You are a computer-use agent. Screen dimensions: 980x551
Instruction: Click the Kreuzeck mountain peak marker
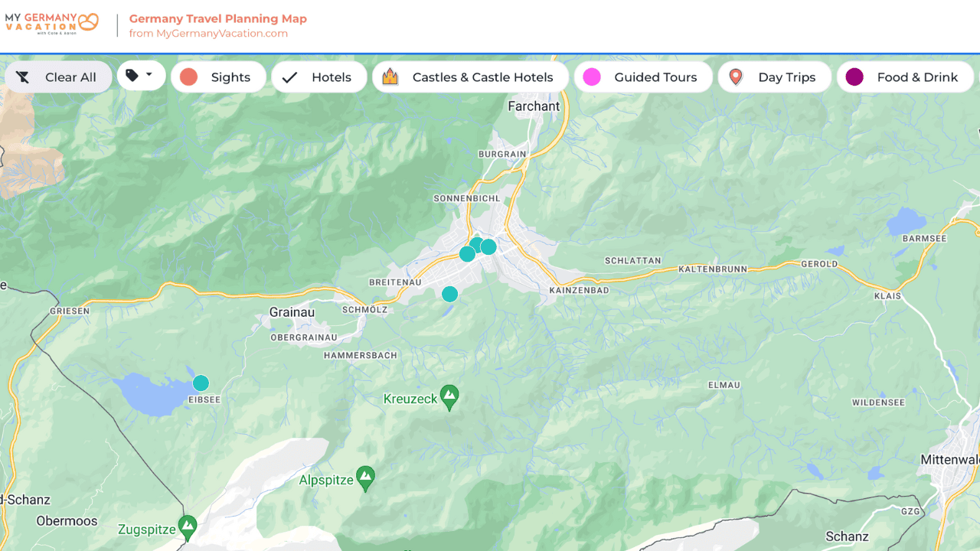coord(449,396)
